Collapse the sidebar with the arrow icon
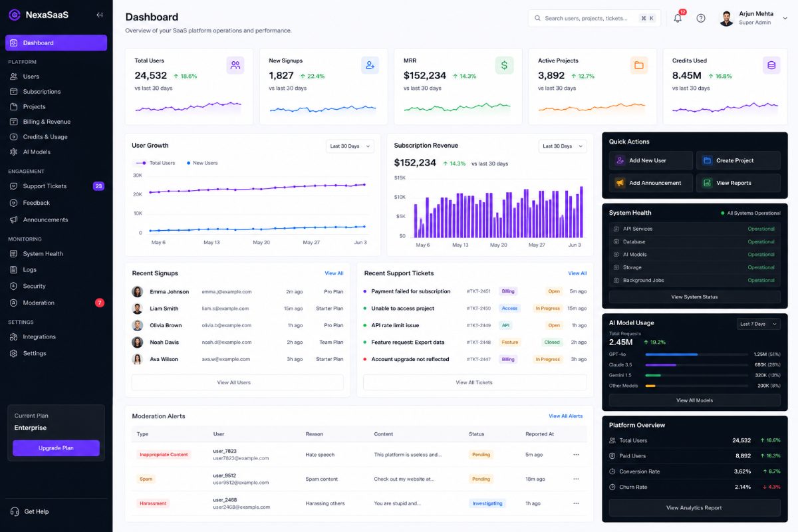This screenshot has width=798, height=532. [x=100, y=15]
